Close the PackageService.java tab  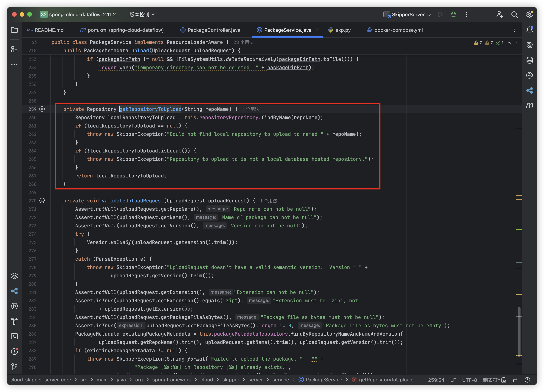coord(317,30)
